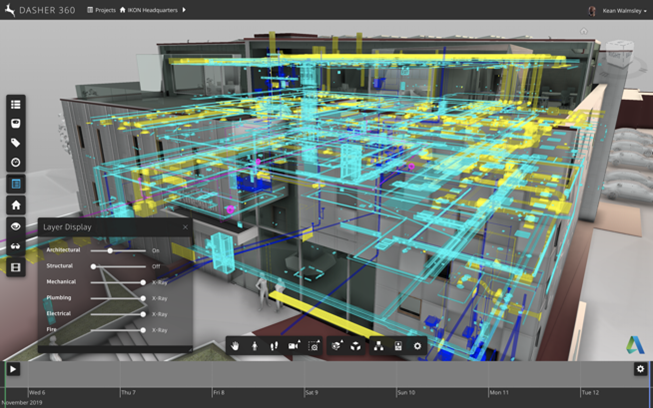Select the Pan hand tool
The width and height of the screenshot is (653, 408).
pos(236,345)
